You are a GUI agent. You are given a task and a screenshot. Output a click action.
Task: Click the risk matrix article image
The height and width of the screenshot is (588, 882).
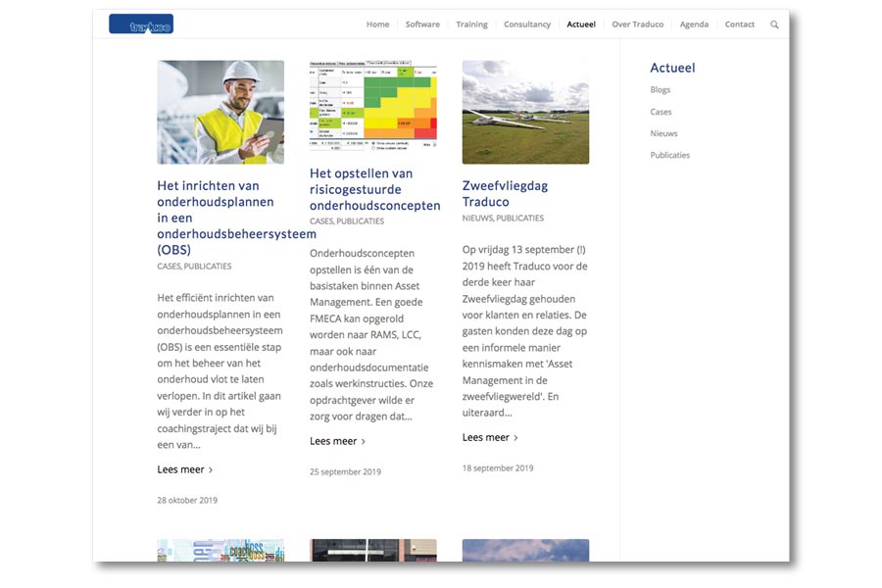pyautogui.click(x=373, y=105)
